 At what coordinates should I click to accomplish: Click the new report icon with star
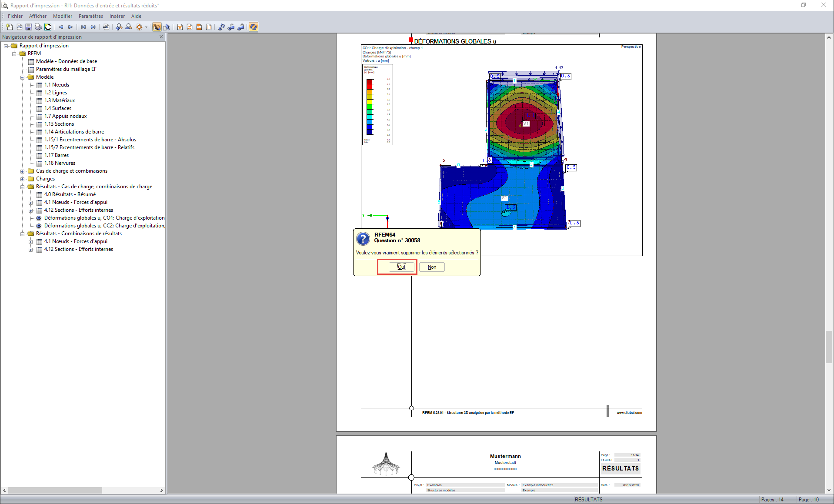pyautogui.click(x=10, y=27)
